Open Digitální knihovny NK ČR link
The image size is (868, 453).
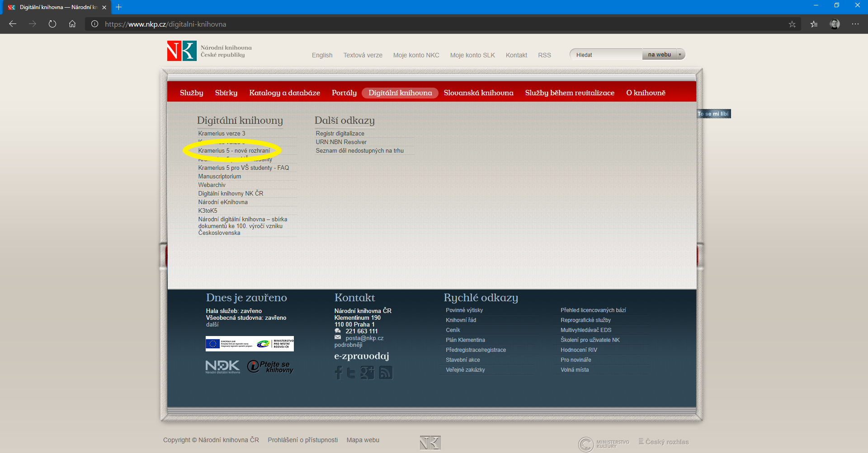click(x=231, y=194)
